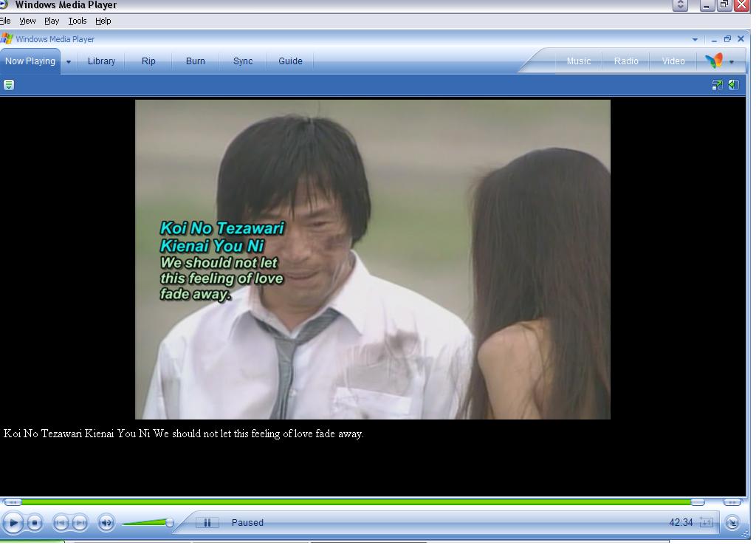Screen dimensions: 756x548
Task: Switch video to full screen view icon
Action: [x=718, y=85]
